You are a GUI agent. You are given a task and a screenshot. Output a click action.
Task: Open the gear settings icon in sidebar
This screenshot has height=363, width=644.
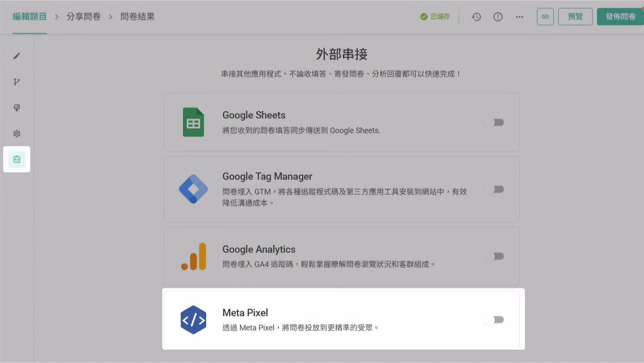17,134
